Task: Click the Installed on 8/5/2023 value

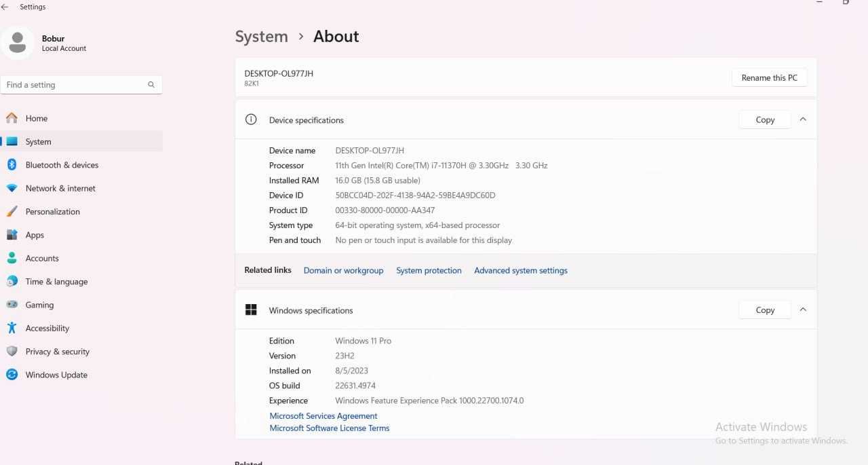Action: [351, 371]
